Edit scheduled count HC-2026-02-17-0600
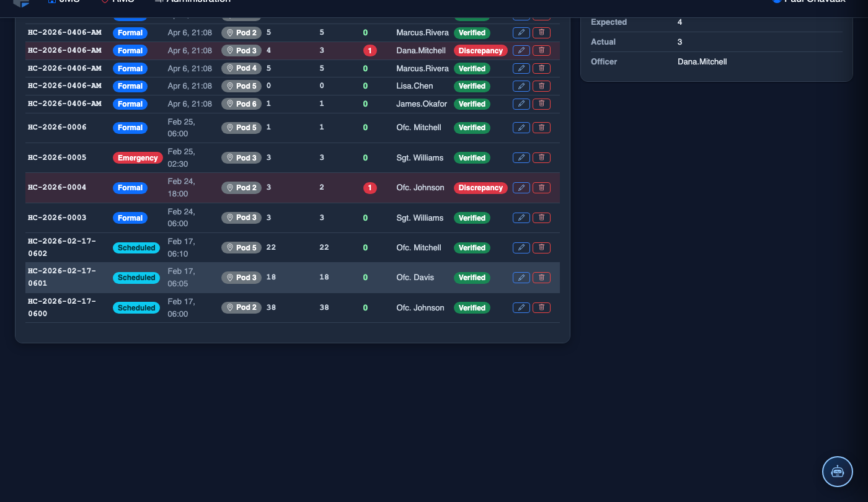The width and height of the screenshot is (868, 502). click(521, 308)
